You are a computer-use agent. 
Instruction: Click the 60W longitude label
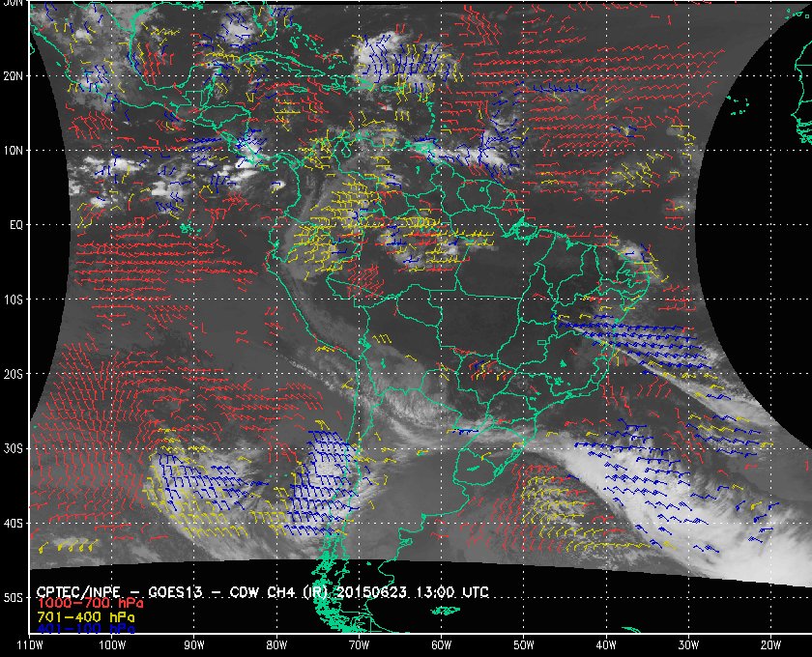441,645
